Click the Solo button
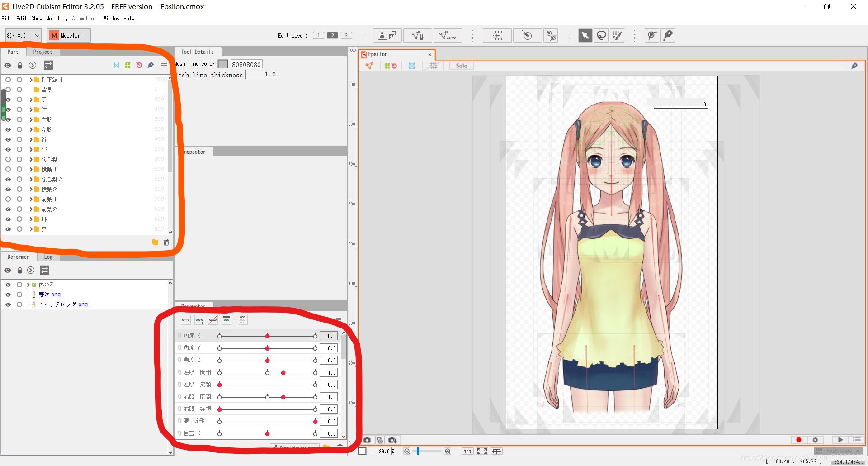 (x=462, y=66)
